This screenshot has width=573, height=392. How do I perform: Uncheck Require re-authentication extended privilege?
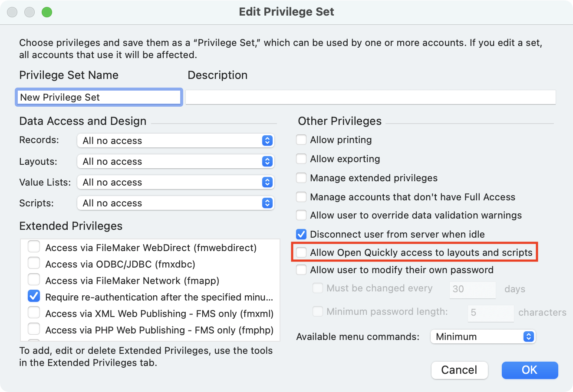[34, 297]
